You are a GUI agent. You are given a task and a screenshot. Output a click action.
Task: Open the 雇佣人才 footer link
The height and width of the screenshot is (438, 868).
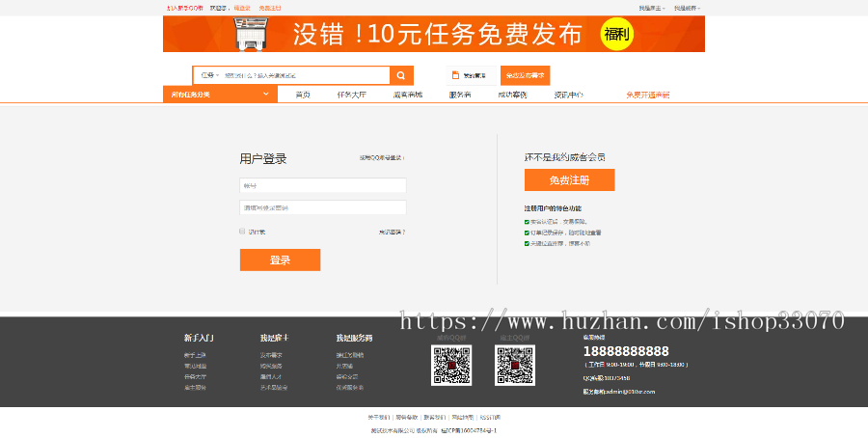pos(271,376)
